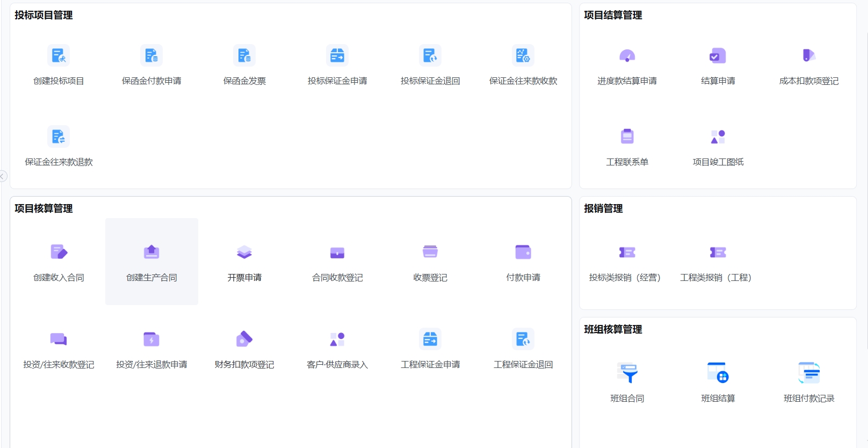
Task: Select the 保证金往来款收款 icon
Action: (523, 56)
